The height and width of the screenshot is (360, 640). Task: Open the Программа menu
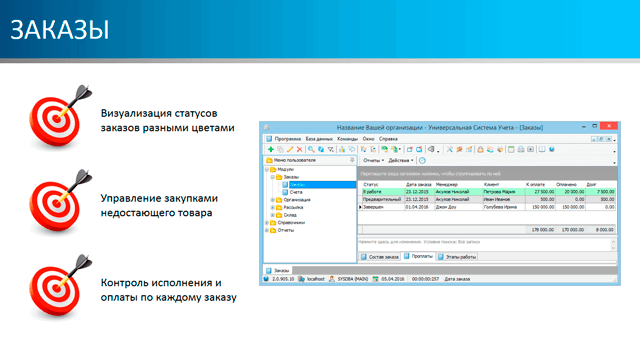tap(288, 139)
